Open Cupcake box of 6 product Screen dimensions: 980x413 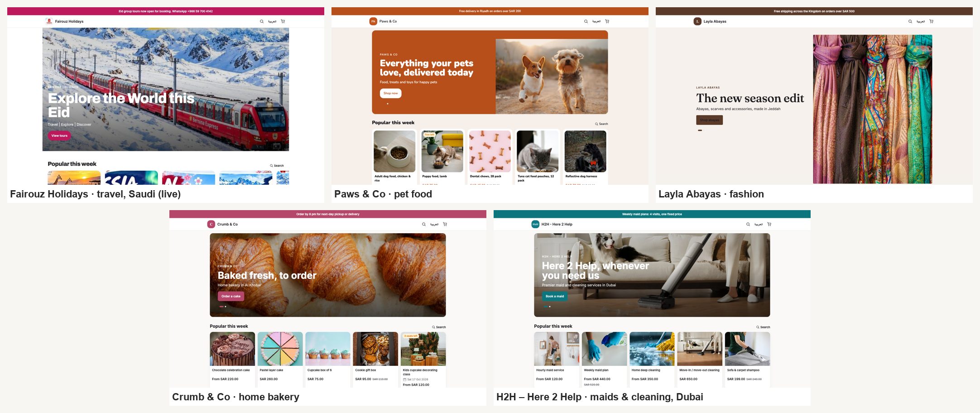328,360
